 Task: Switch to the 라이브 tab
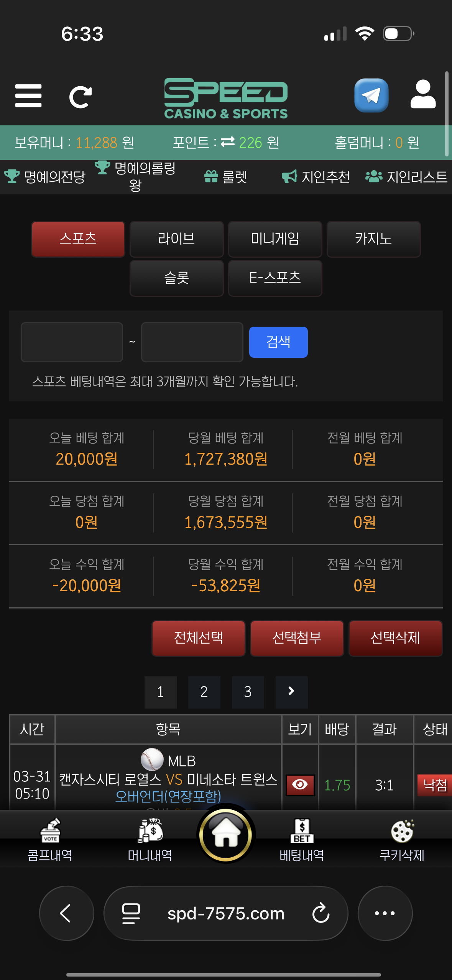point(176,239)
